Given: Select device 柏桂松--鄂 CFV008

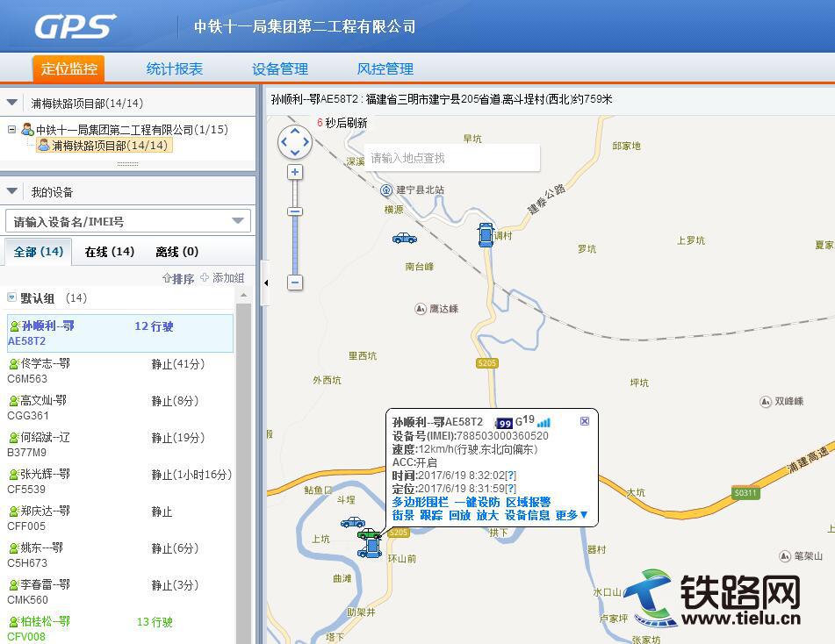Looking at the screenshot, I should (x=120, y=628).
